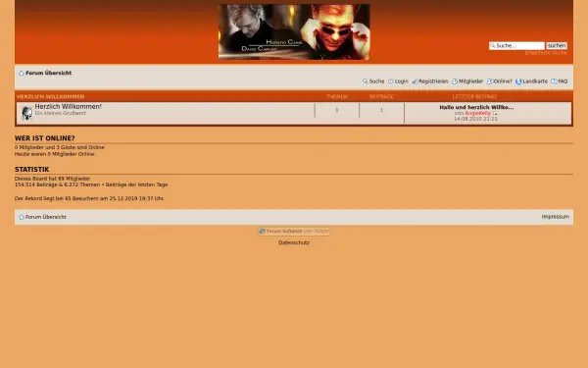Screen dimensions: 588x368
Task: Open the Datenschutz link
Action: tap(294, 243)
